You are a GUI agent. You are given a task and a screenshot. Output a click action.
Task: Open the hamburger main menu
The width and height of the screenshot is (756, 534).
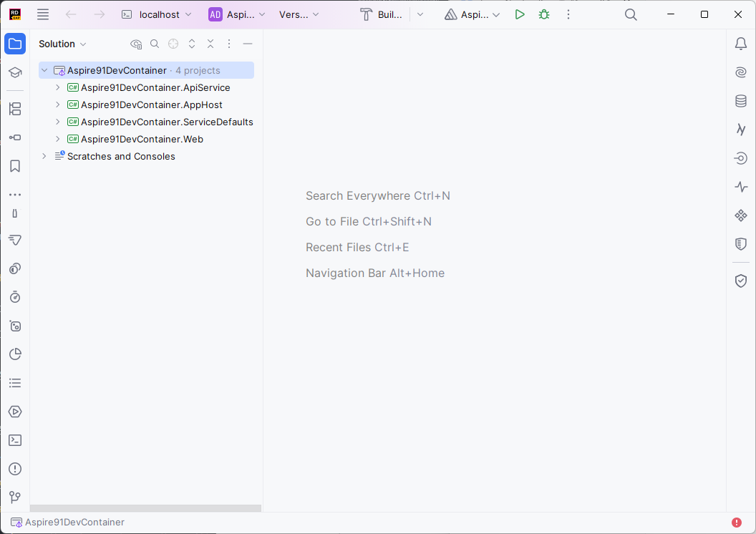[x=43, y=14]
